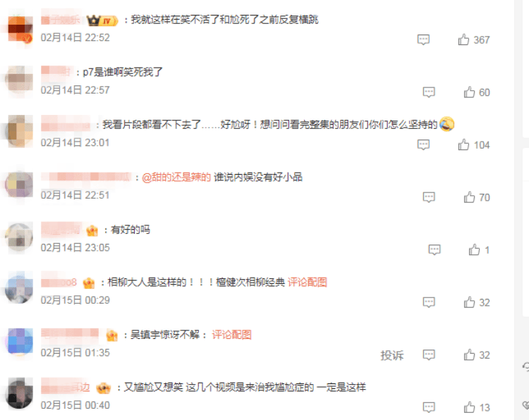Open avatar of the top commenter
The width and height of the screenshot is (529, 420).
point(20,29)
